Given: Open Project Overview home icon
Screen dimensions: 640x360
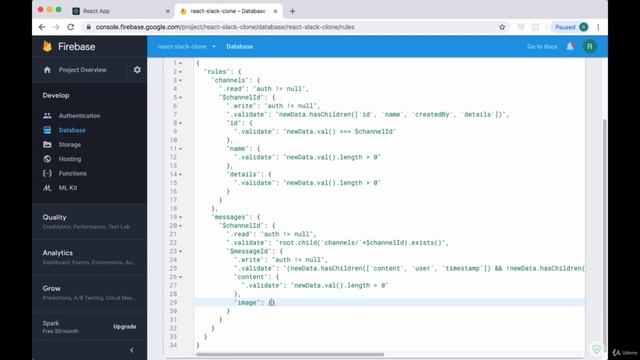Looking at the screenshot, I should [47, 70].
